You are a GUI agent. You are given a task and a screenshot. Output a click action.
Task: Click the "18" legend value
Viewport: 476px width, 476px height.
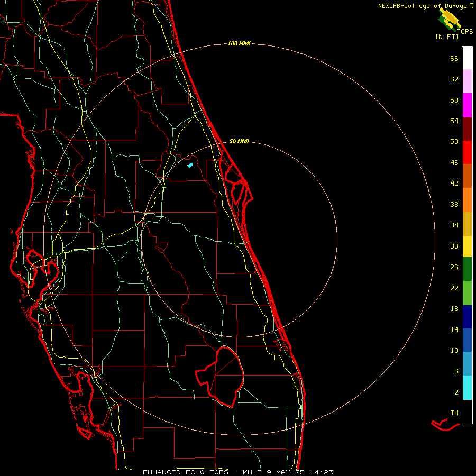[x=454, y=309]
